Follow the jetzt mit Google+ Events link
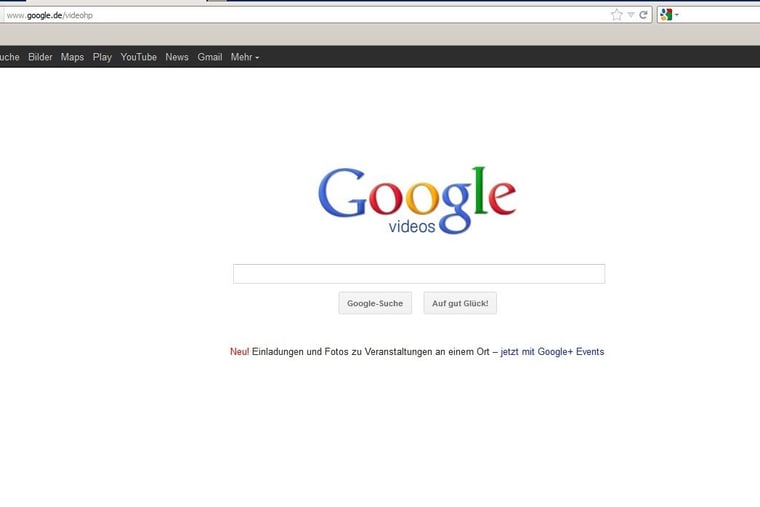The image size is (760, 507). click(x=552, y=352)
